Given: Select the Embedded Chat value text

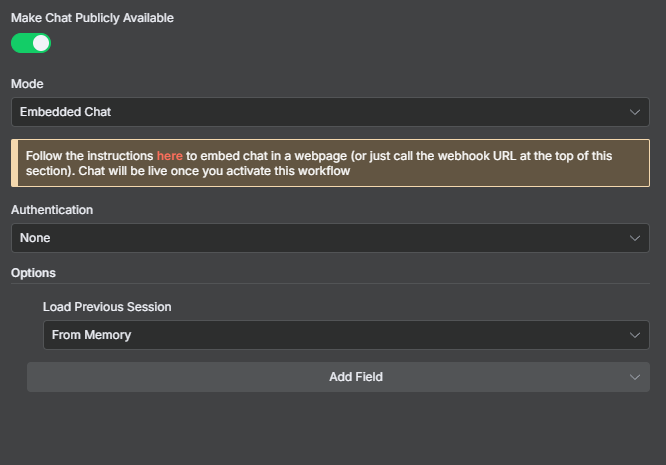Looking at the screenshot, I should point(65,112).
